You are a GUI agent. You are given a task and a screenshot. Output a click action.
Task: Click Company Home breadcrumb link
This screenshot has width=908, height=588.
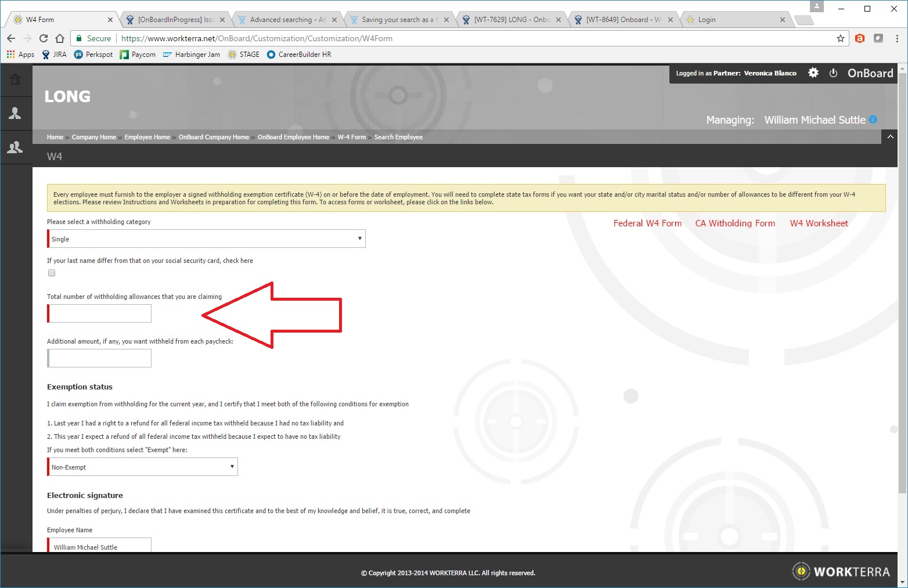94,137
